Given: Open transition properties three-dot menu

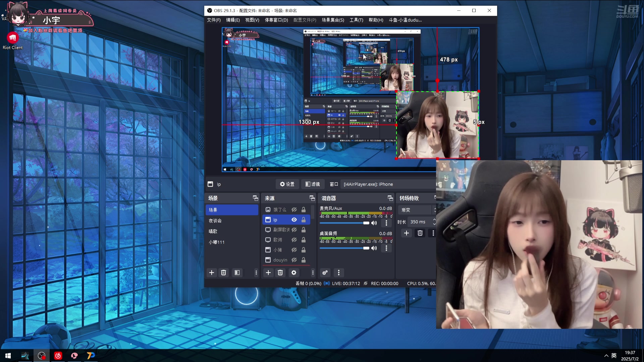Looking at the screenshot, I should tap(433, 233).
